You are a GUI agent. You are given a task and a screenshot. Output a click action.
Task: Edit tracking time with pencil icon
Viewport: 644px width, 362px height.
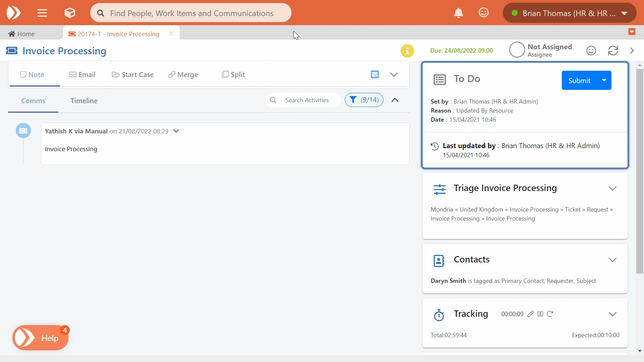[x=530, y=314]
